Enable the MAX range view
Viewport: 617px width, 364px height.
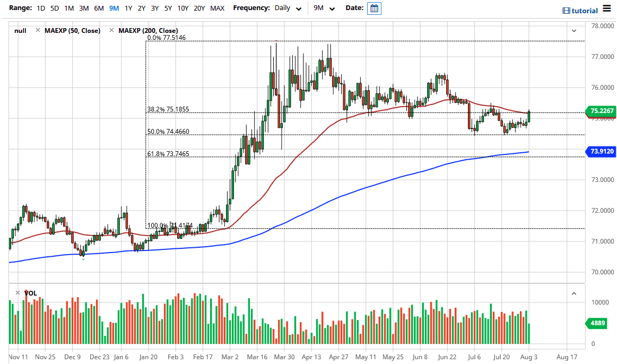coord(217,8)
